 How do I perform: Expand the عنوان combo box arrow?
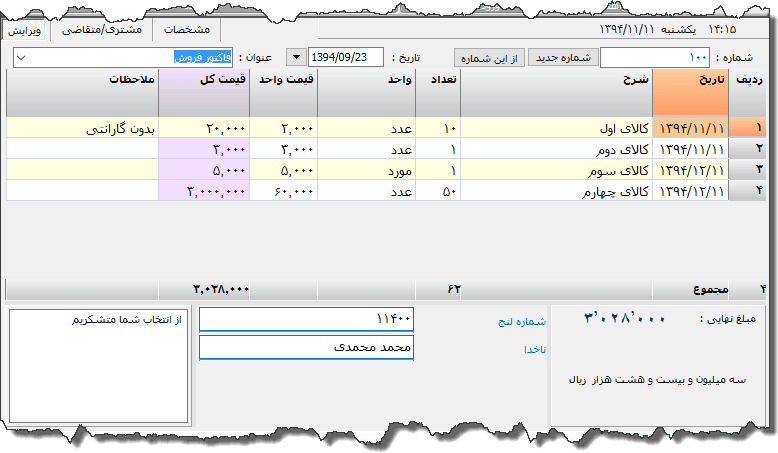(24, 58)
